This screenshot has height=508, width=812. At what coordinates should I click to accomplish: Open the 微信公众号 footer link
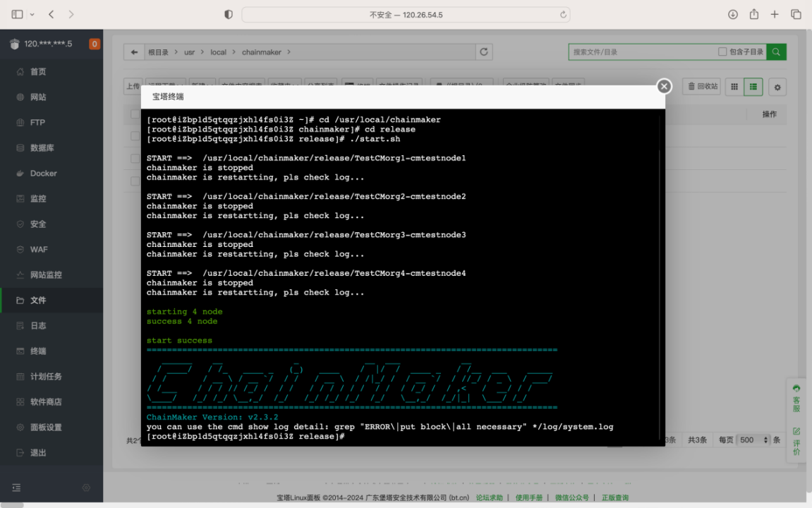click(571, 497)
